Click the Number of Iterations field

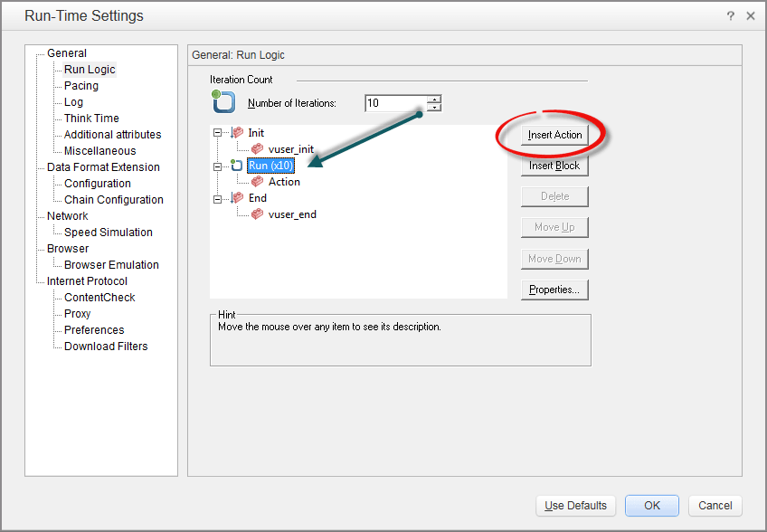(x=394, y=103)
